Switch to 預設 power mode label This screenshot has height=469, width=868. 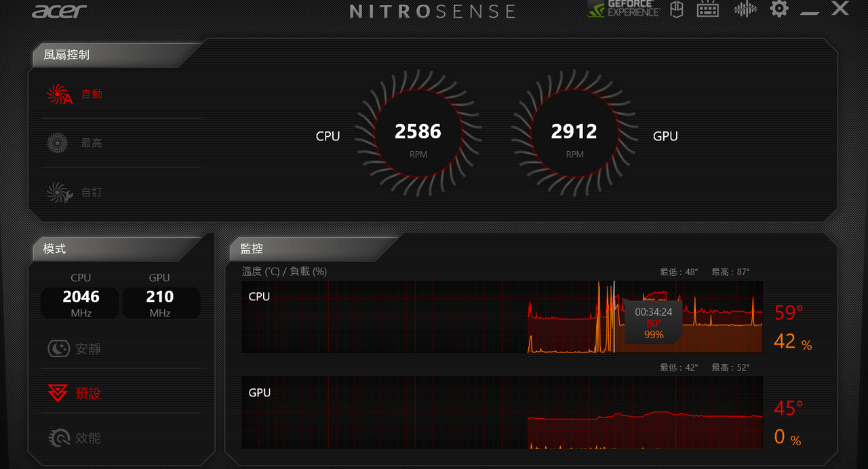tap(88, 393)
